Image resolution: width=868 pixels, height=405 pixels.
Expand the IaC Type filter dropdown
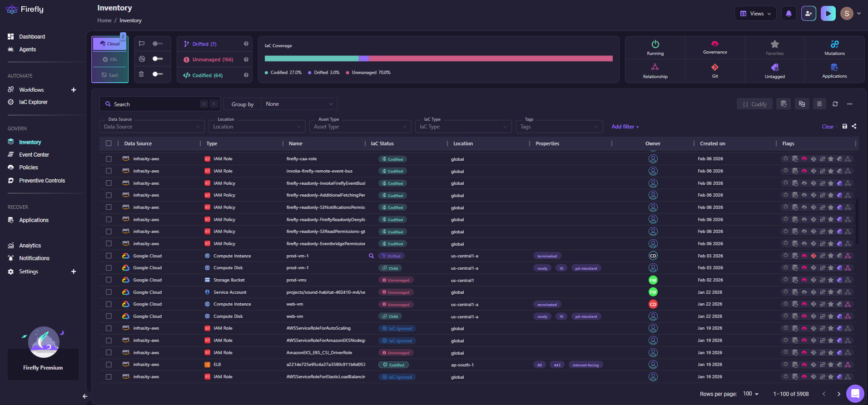pos(463,127)
